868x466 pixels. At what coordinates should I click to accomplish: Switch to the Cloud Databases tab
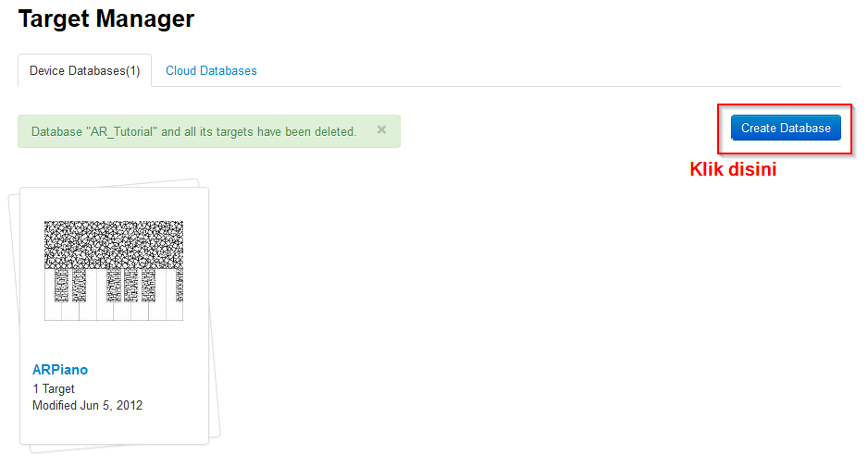pyautogui.click(x=211, y=70)
